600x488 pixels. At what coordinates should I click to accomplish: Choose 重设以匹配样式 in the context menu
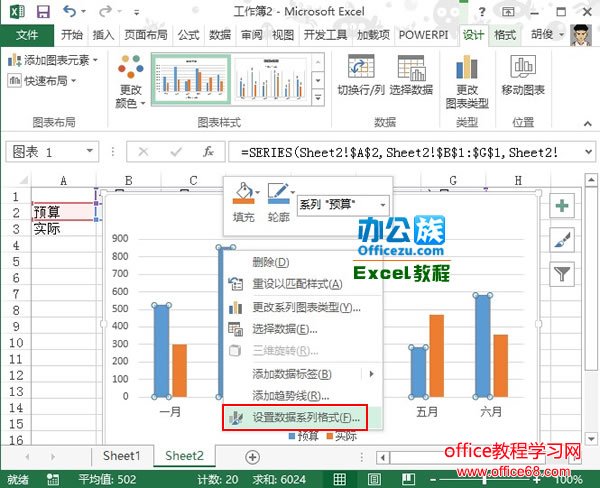click(x=303, y=284)
